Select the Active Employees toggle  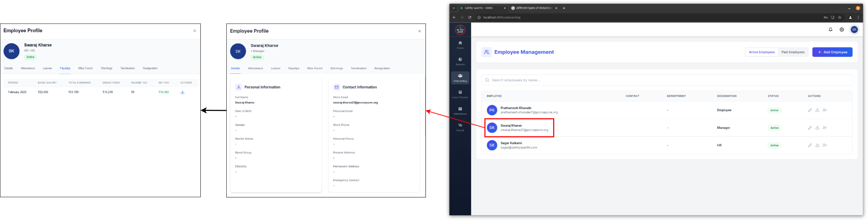(x=762, y=52)
